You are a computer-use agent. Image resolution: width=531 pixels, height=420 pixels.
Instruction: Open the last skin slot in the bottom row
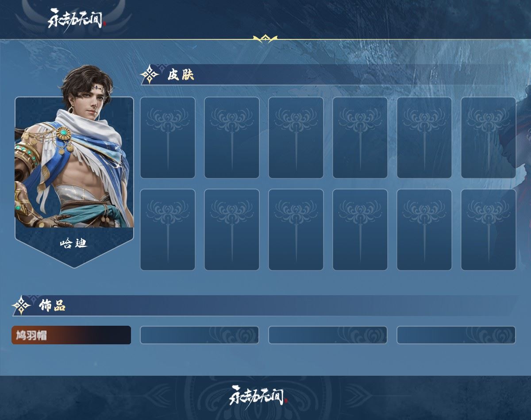[x=489, y=230]
